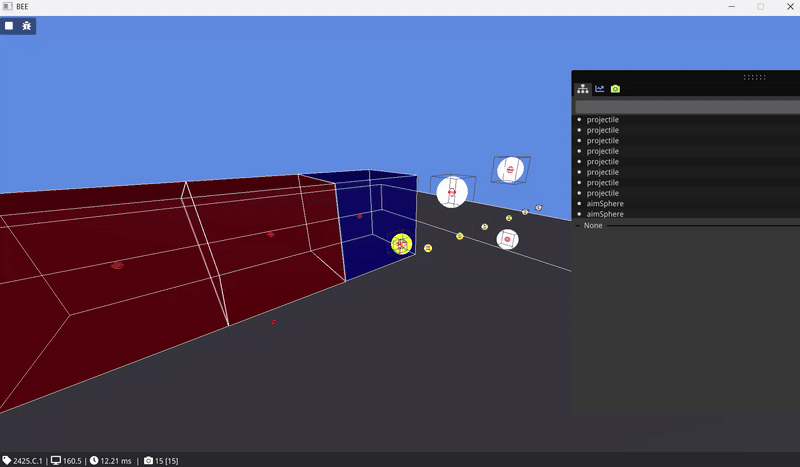Viewport: 800px width, 467px height.
Task: Click the search field above the object list
Action: click(x=687, y=106)
